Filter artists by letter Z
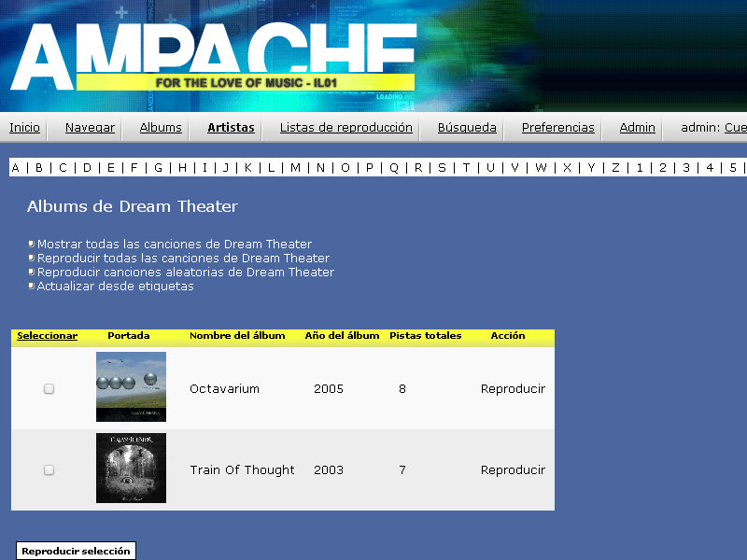This screenshot has width=747, height=560. [615, 168]
